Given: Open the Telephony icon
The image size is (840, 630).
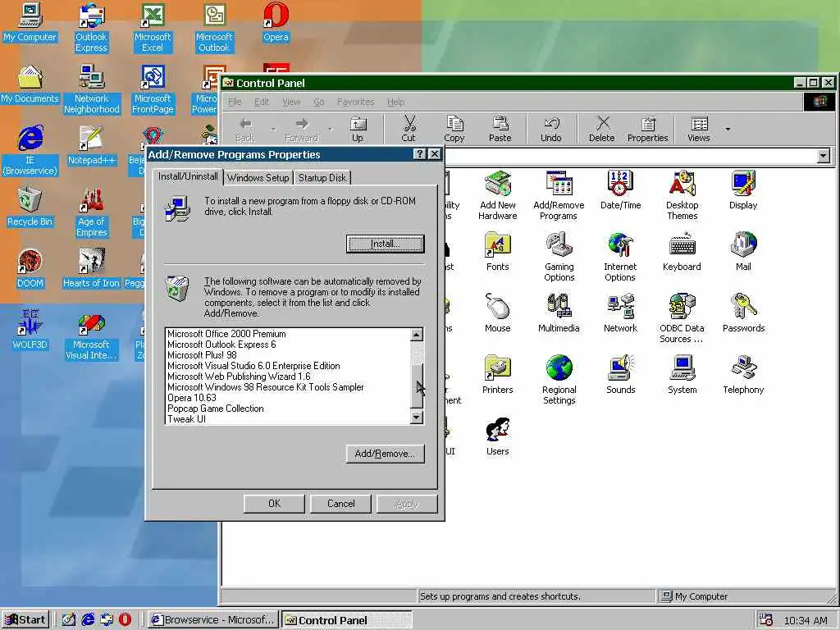Looking at the screenshot, I should tap(743, 374).
